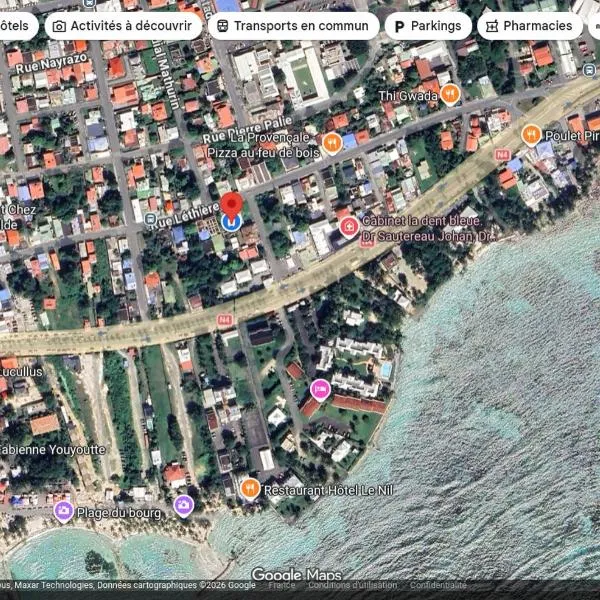Click the "Dr Sautereau Johan" text
Image resolution: width=600 pixels, height=600 pixels.
point(417,236)
